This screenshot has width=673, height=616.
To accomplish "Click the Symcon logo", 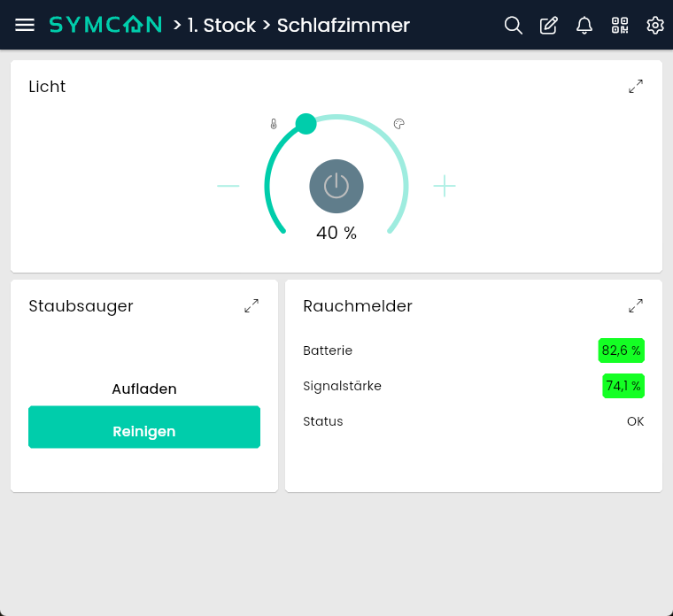I will coord(105,25).
